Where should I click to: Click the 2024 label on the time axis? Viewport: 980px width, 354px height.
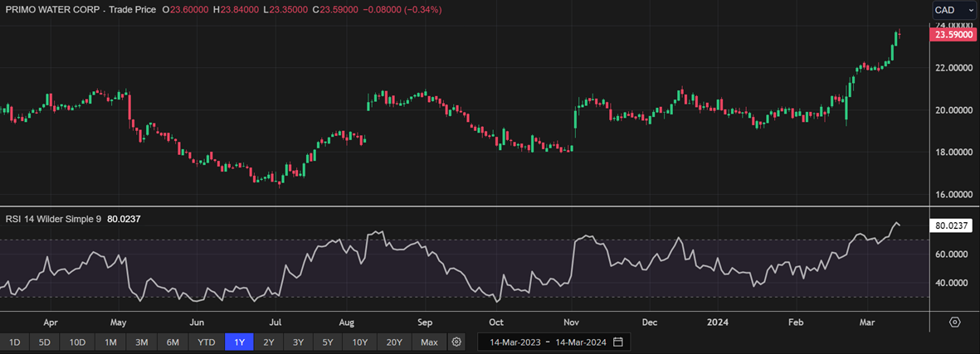716,322
